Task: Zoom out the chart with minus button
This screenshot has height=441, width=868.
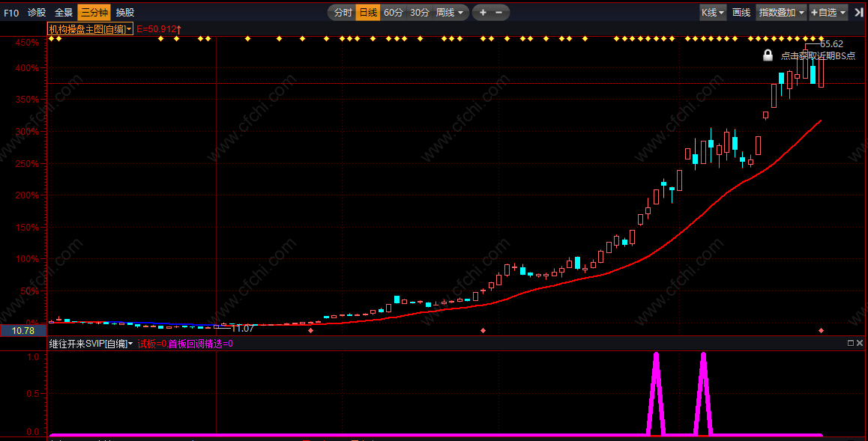Action: (498, 12)
